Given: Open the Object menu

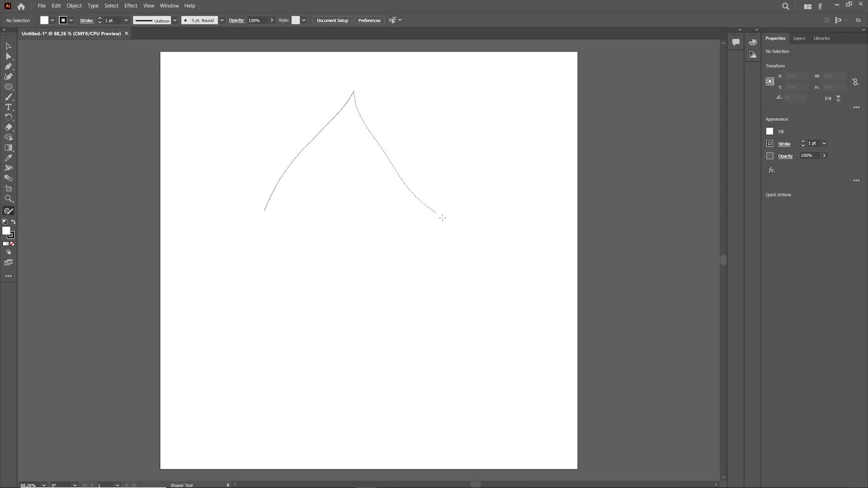Looking at the screenshot, I should coord(74,6).
